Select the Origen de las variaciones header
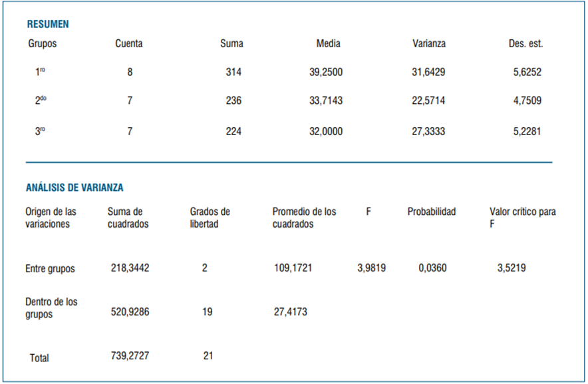The width and height of the screenshot is (588, 384). click(51, 218)
